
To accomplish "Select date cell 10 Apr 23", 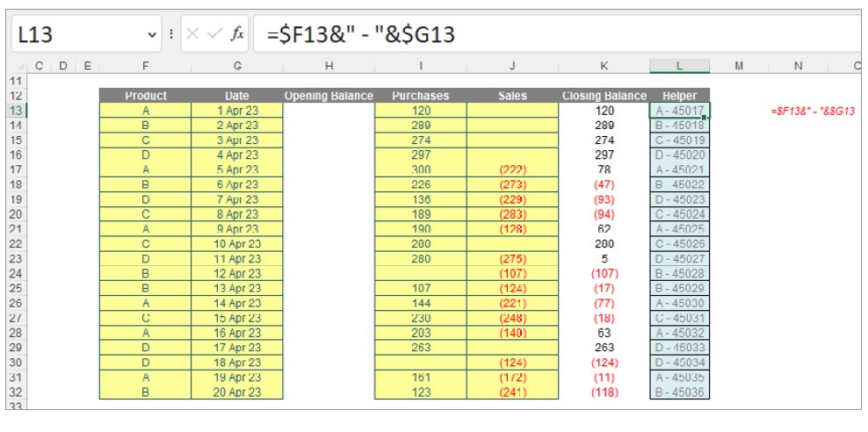I will coord(237,244).
